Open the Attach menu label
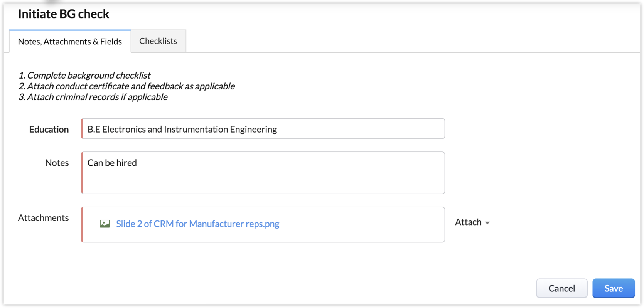 coord(468,222)
